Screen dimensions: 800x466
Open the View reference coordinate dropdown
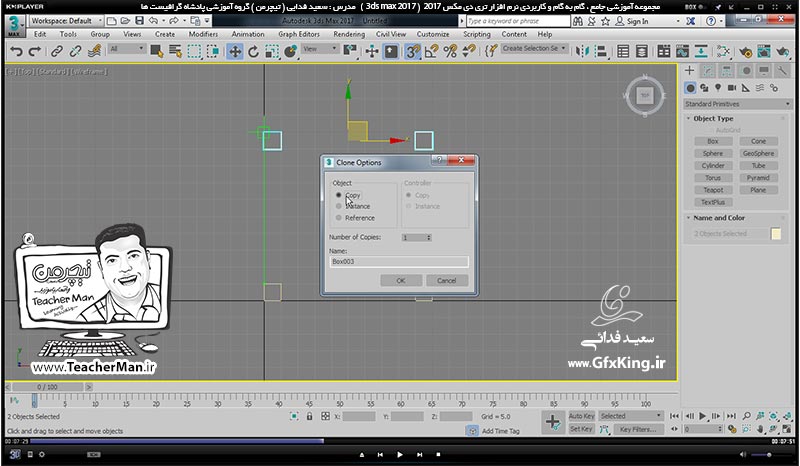tap(320, 49)
